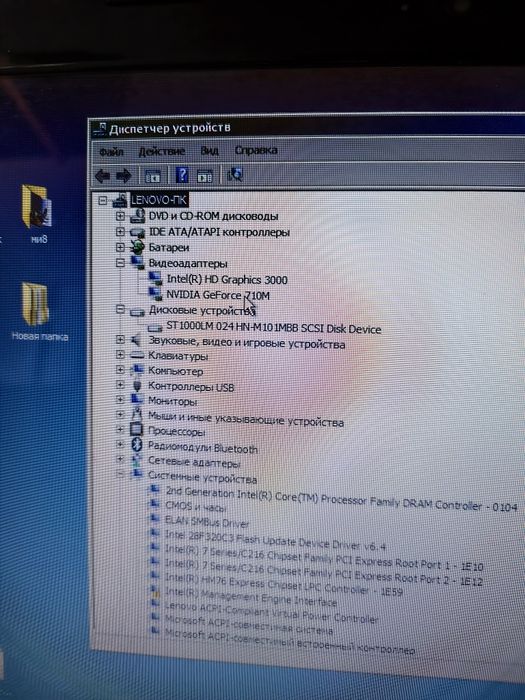
Task: Select the Сетевые адаптеры row
Action: click(x=194, y=463)
